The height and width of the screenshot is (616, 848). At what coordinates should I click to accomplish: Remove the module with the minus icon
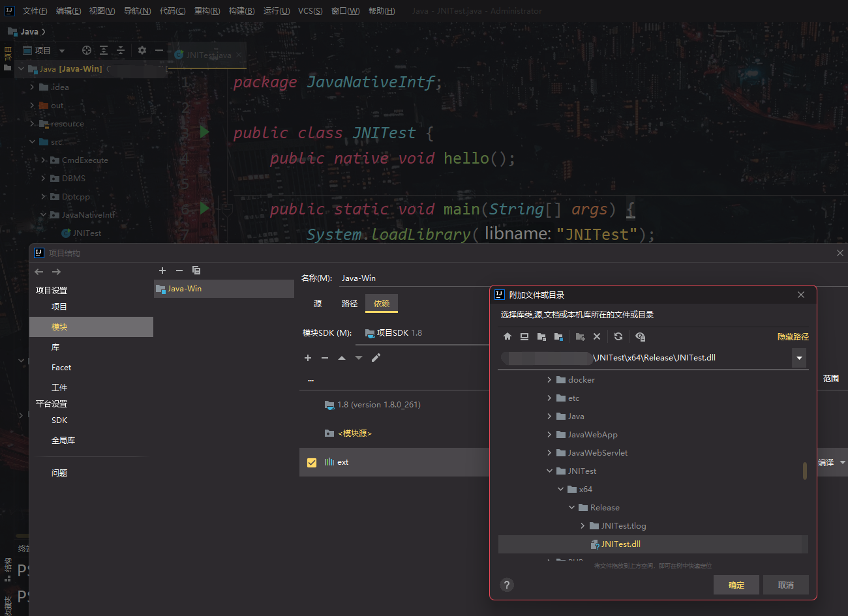179,271
